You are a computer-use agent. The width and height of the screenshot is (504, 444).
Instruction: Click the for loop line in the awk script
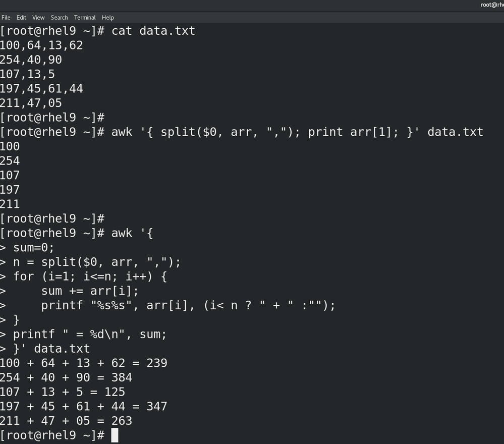91,276
